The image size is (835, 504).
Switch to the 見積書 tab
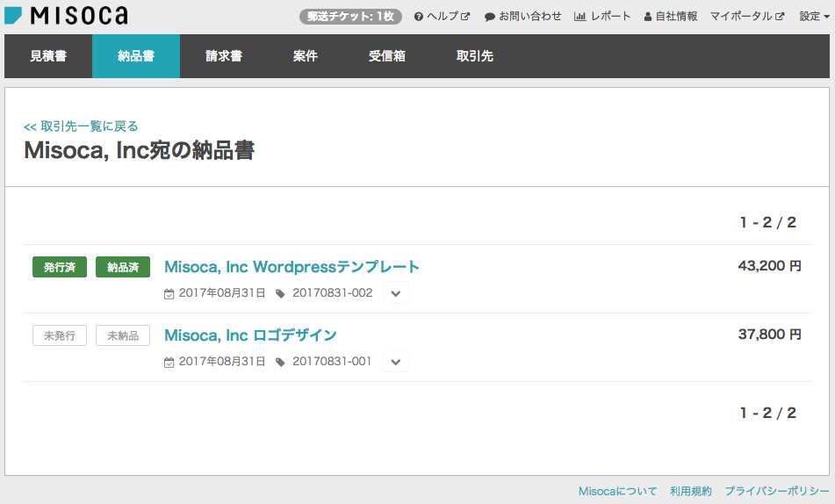tap(48, 56)
